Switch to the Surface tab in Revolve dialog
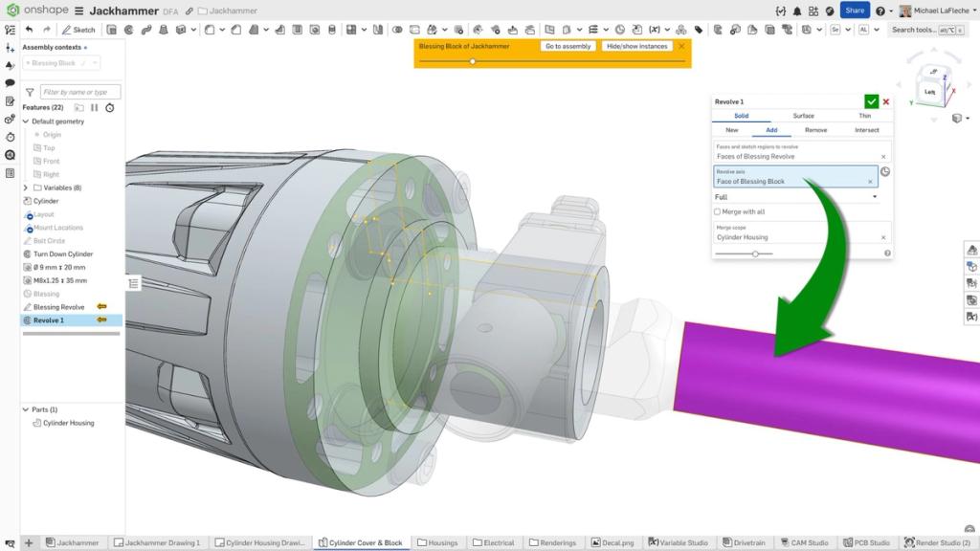980x551 pixels. pos(803,115)
